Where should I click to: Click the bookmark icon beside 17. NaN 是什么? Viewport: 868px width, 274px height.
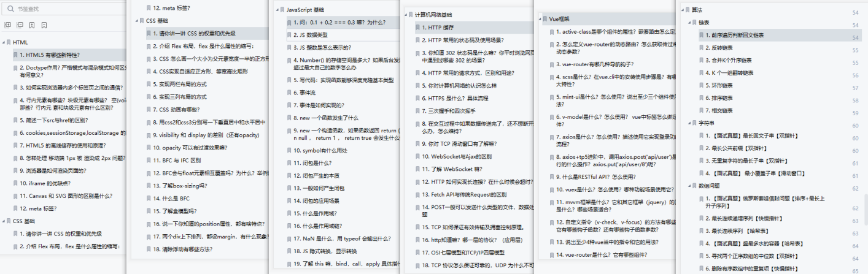(x=289, y=238)
